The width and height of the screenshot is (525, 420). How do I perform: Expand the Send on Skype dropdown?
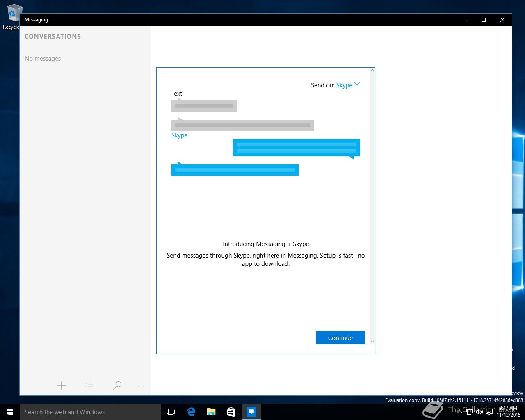[x=348, y=85]
